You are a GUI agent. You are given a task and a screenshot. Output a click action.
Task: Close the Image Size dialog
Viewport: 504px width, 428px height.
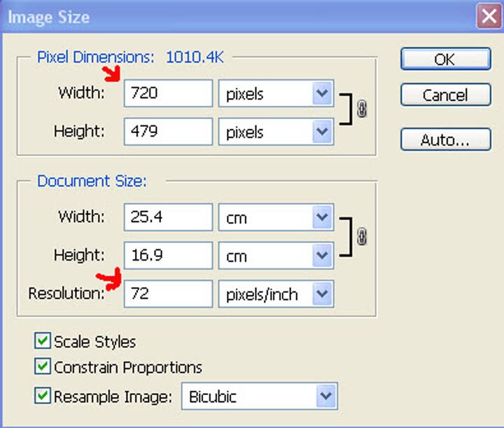click(x=489, y=16)
